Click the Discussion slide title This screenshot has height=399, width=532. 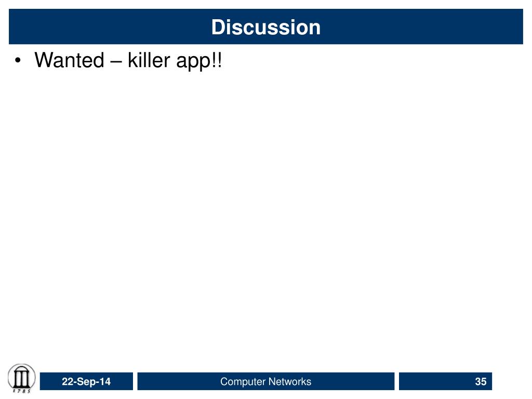tap(265, 27)
